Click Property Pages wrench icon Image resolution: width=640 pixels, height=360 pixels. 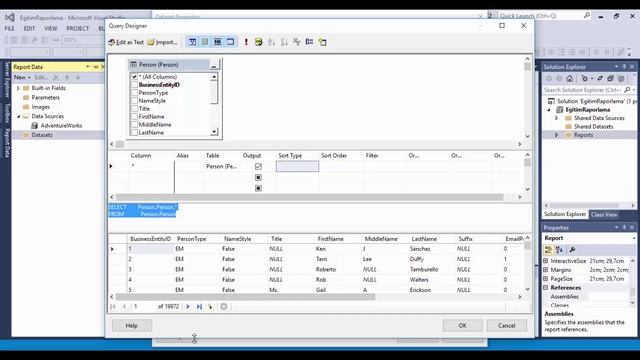tap(572, 250)
